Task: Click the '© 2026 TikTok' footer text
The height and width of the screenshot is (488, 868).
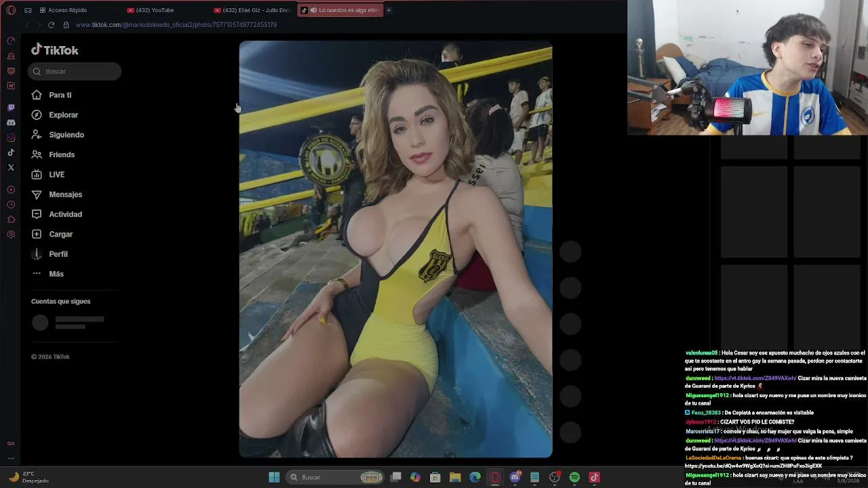Action: point(50,357)
